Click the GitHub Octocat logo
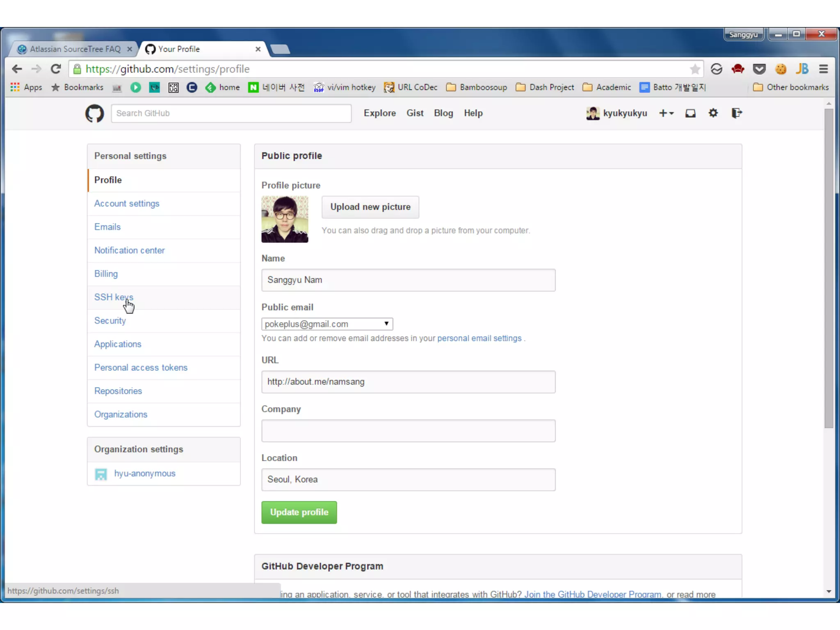The width and height of the screenshot is (840, 630). tap(94, 113)
